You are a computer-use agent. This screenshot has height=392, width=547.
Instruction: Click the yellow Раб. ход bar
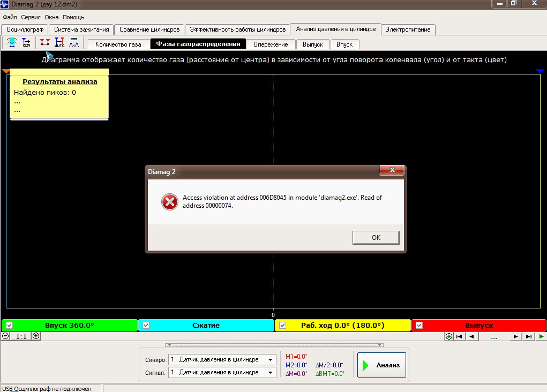click(342, 326)
